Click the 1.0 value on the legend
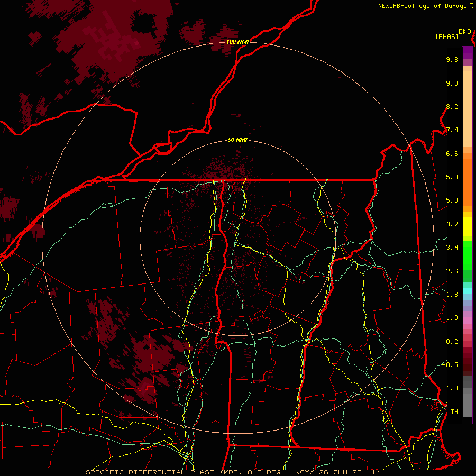Viewport: 476px width, 476px height. [x=452, y=318]
